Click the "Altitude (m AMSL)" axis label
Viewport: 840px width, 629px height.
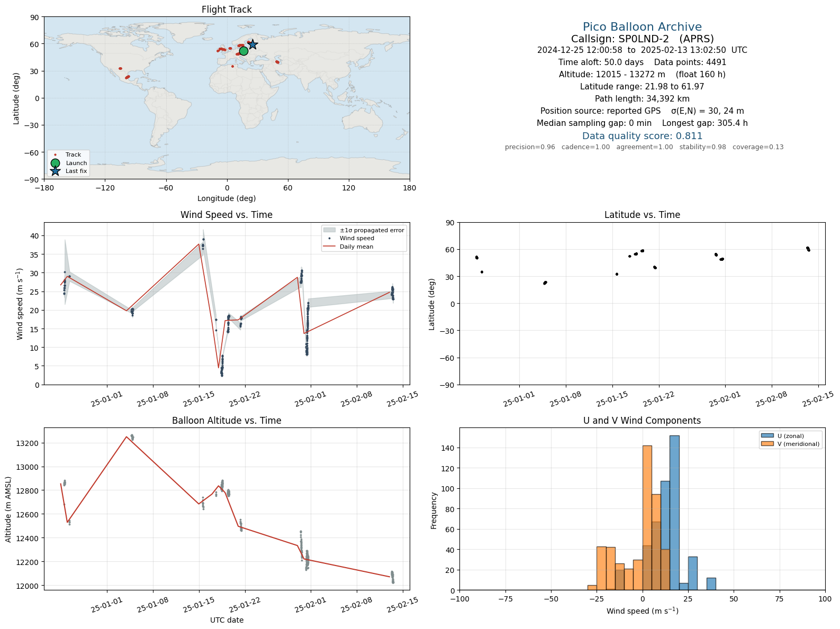coord(8,509)
